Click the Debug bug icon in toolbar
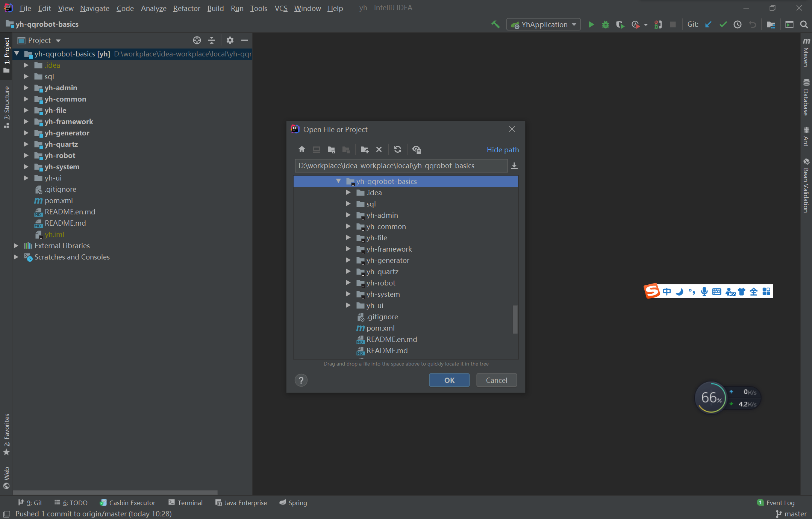Image resolution: width=812 pixels, height=519 pixels. point(605,25)
